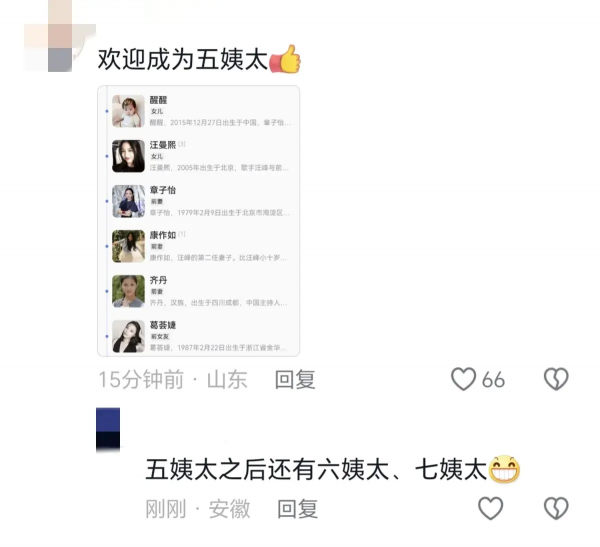Screen dimensions: 600x547
Task: Reply to the comment from 安徽
Action: tap(298, 509)
